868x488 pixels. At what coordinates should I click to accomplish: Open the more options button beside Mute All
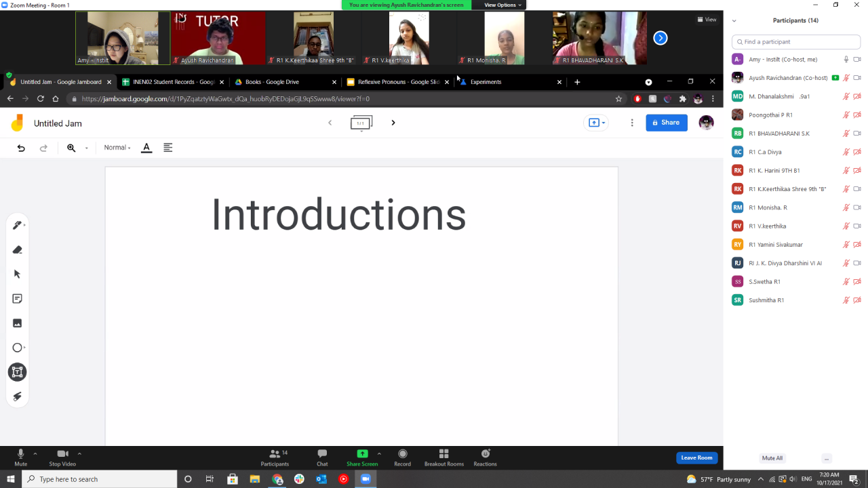(826, 458)
